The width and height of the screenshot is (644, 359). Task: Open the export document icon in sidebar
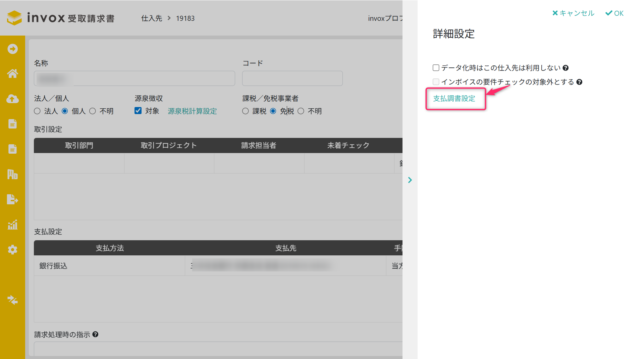pos(12,199)
